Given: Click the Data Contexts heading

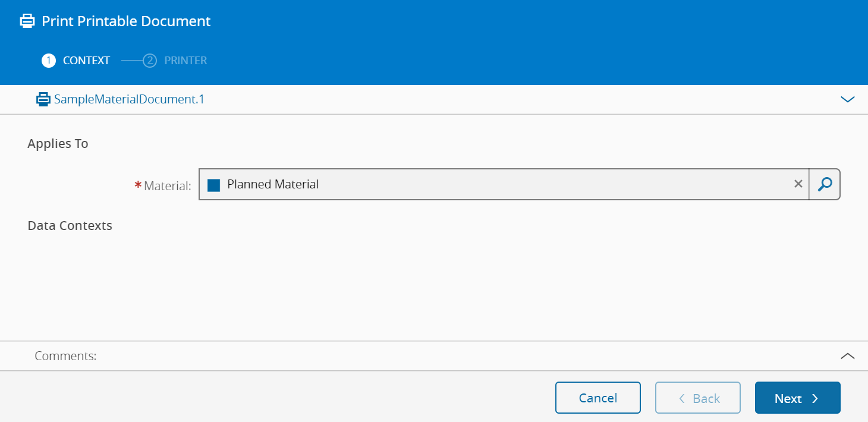Looking at the screenshot, I should (70, 226).
